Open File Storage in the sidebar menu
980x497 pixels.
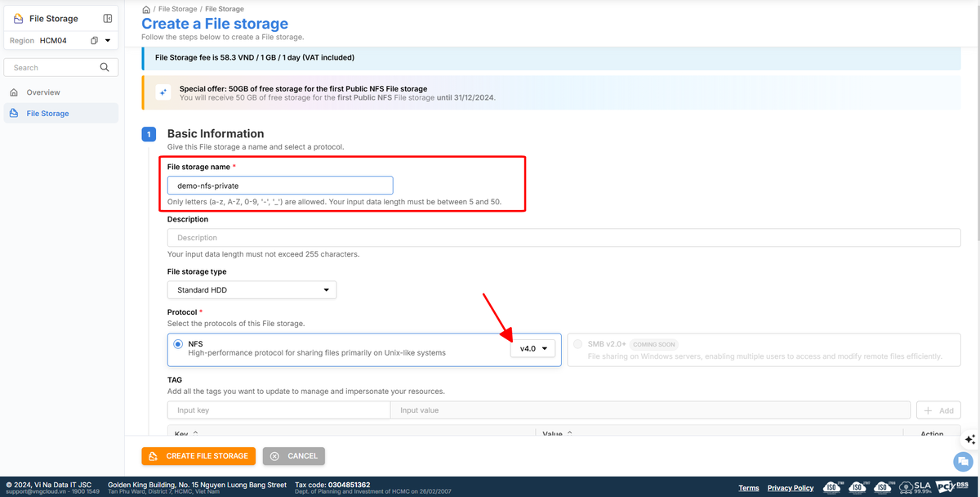(x=47, y=114)
